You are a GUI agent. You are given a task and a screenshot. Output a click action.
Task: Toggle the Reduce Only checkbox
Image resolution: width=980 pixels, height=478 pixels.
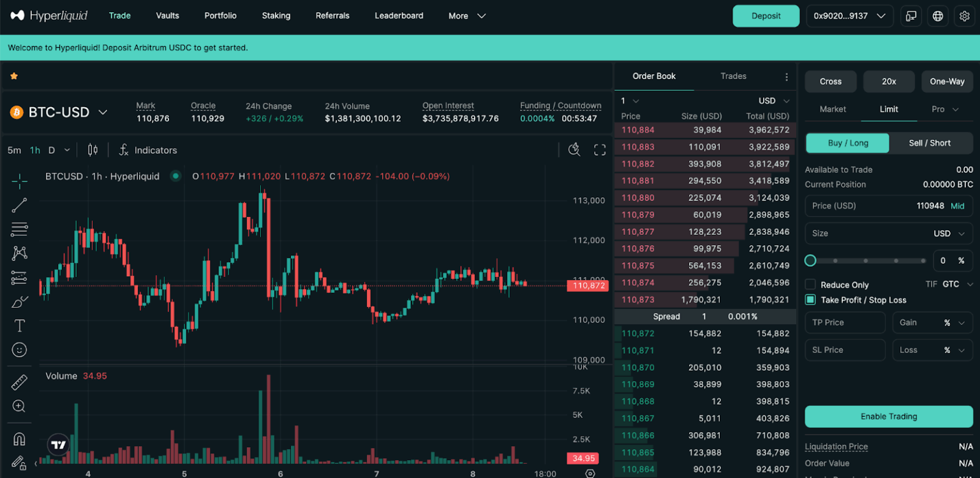tap(810, 285)
